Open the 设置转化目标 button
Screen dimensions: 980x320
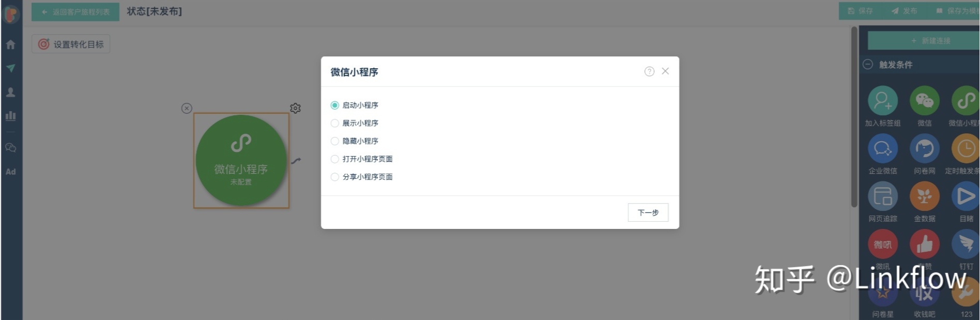(x=71, y=44)
